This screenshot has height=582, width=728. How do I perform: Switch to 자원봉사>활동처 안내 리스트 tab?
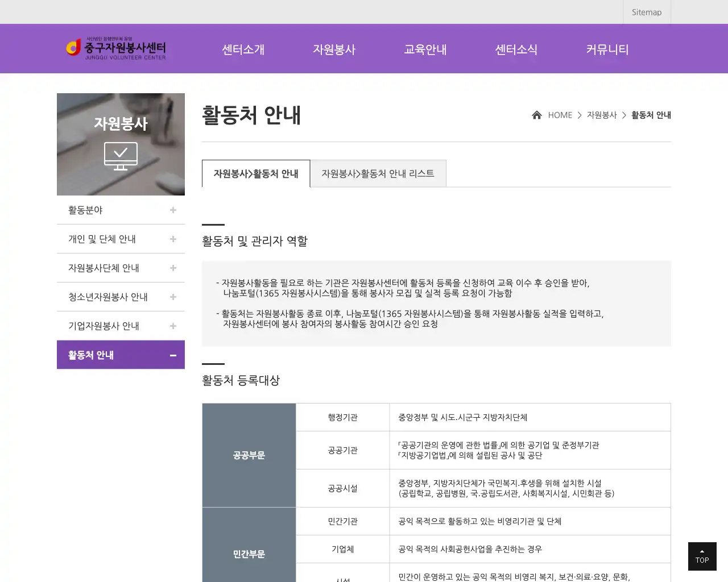pos(378,173)
